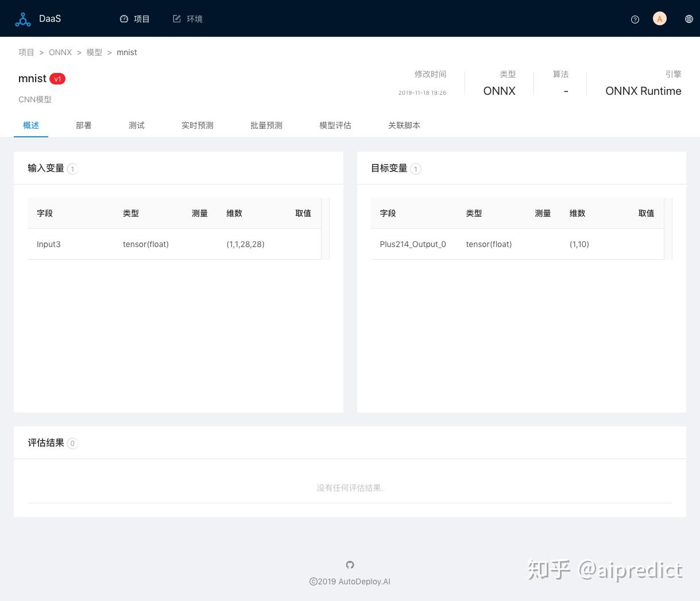Viewport: 700px width, 601px height.
Task: Open the 项目 section via its dashboard icon
Action: point(124,18)
